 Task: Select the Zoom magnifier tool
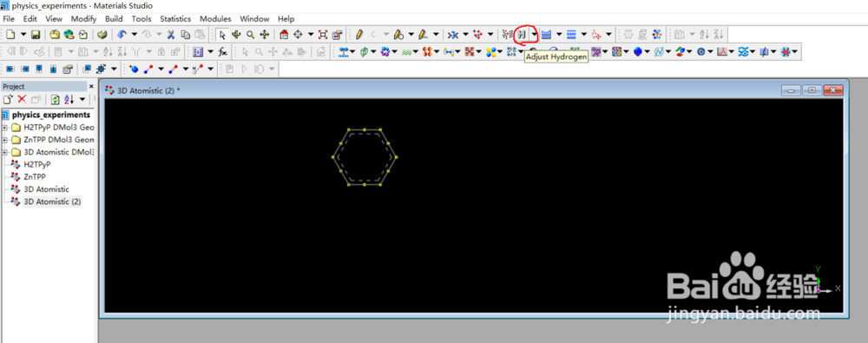(251, 35)
